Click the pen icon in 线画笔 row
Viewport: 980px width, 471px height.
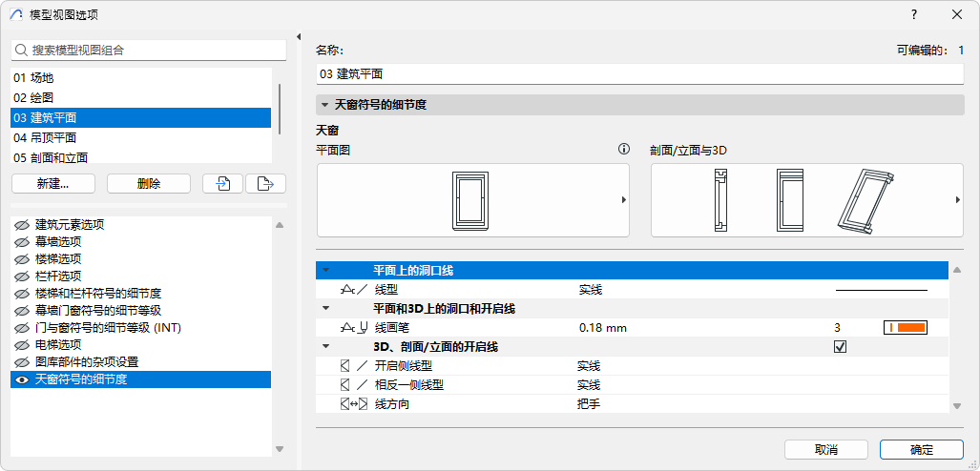coord(353,327)
